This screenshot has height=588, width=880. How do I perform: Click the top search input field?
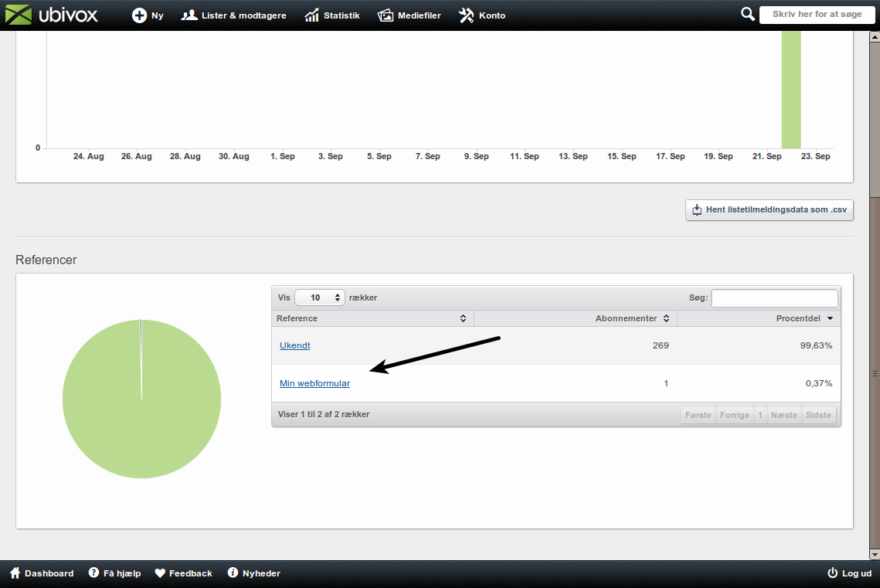click(x=817, y=15)
